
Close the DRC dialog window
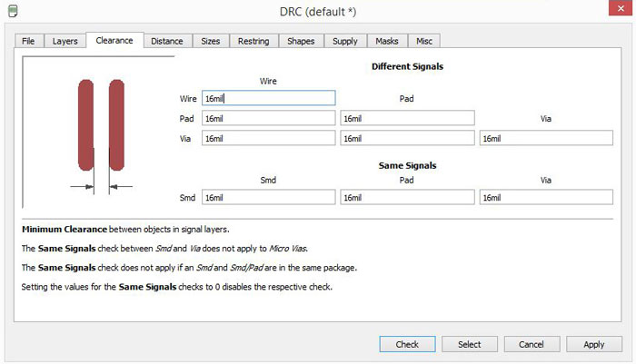[621, 8]
